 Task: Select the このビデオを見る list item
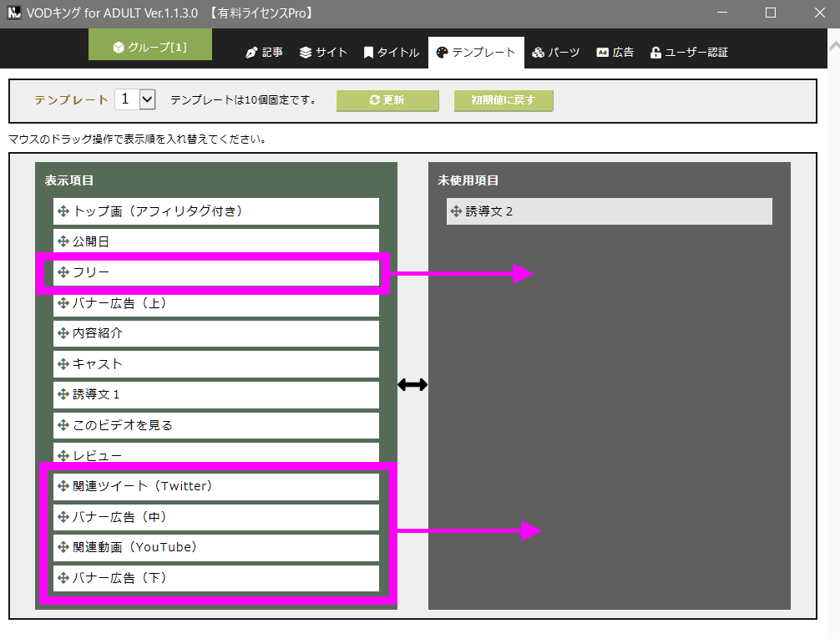point(215,425)
